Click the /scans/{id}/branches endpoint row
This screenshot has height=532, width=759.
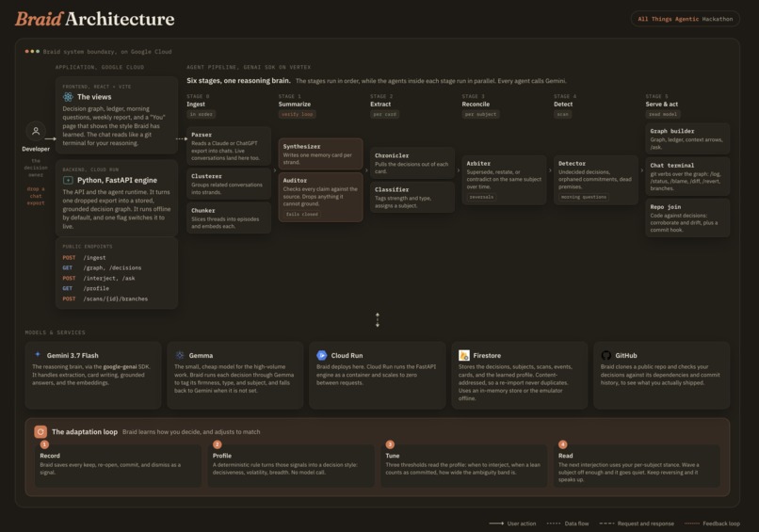[117, 298]
